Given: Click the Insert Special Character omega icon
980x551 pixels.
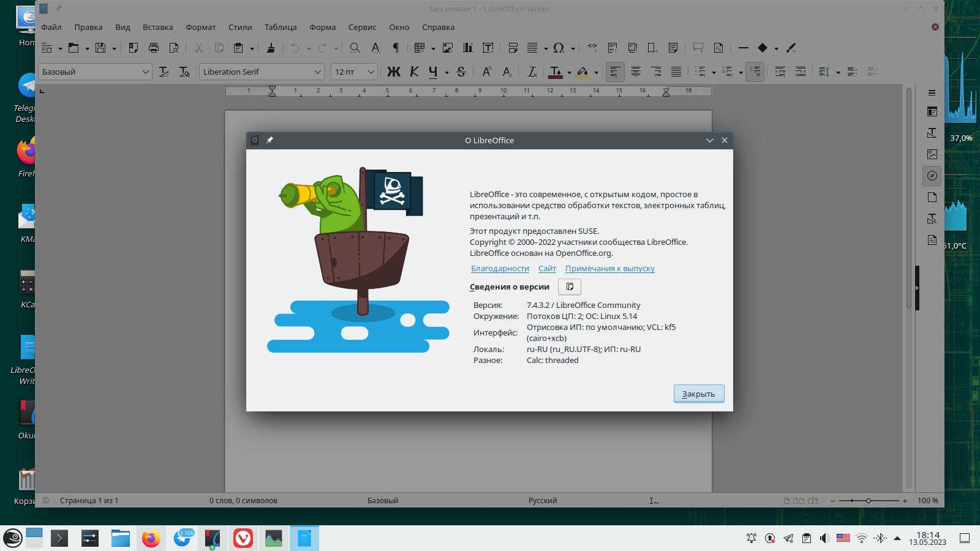Looking at the screenshot, I should click(x=558, y=48).
